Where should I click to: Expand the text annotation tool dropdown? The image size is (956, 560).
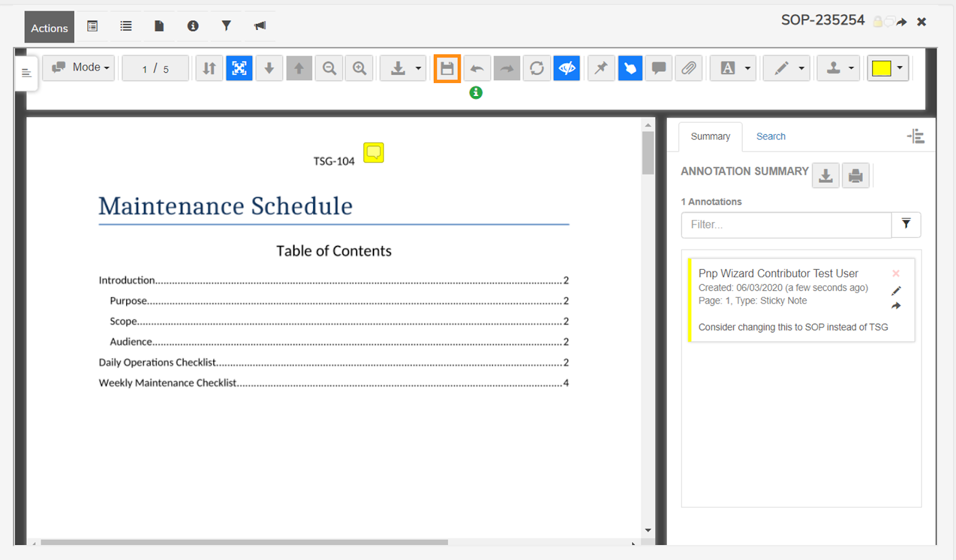pyautogui.click(x=747, y=69)
